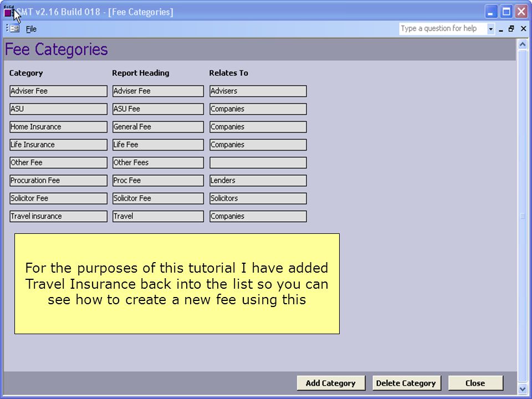Image resolution: width=532 pixels, height=399 pixels.
Task: Minimize the SMT application window
Action: pyautogui.click(x=490, y=12)
